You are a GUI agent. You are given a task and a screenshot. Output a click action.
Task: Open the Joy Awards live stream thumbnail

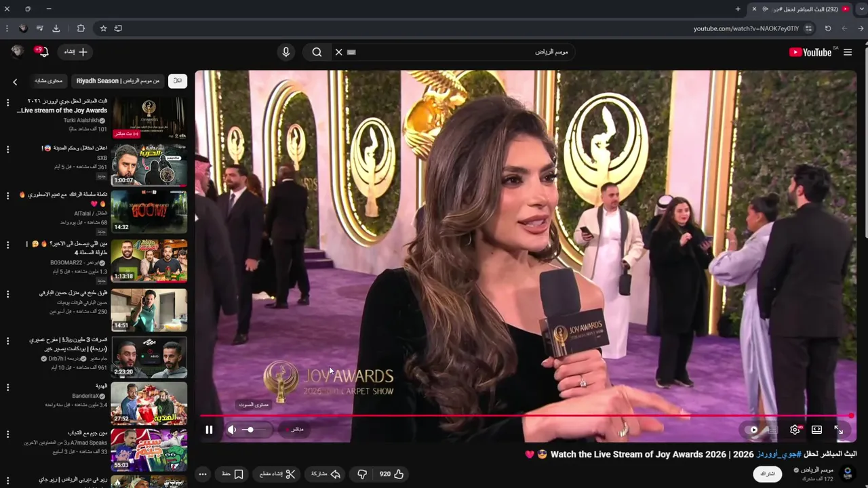[149, 117]
